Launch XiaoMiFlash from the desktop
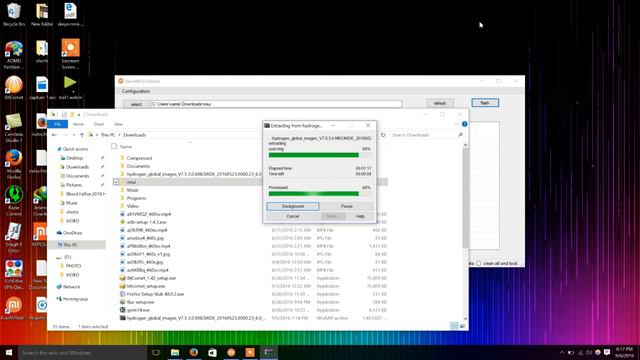640x360 pixels. [13, 308]
